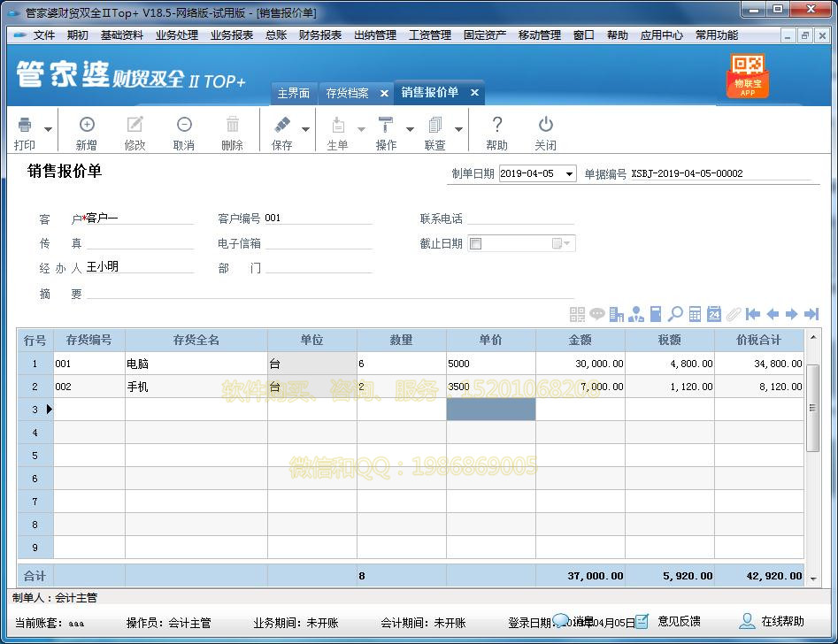Click the 24 calendar icon above the grid

pyautogui.click(x=714, y=313)
